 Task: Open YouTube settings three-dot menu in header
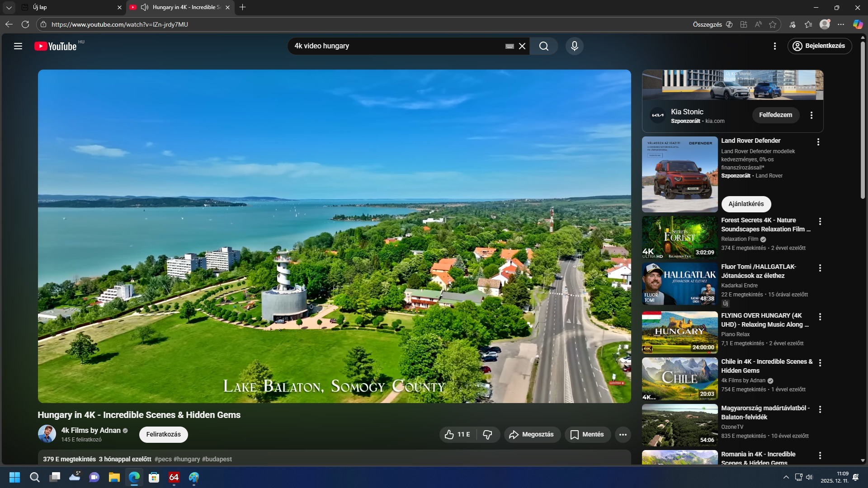[x=774, y=46]
